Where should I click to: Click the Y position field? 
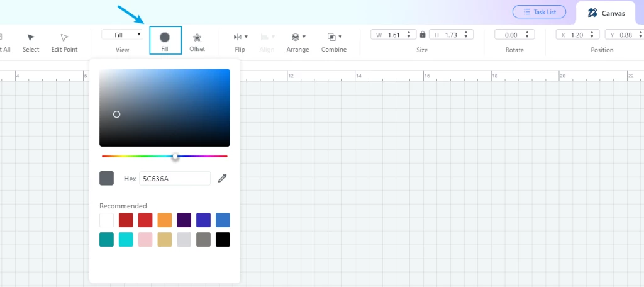(626, 35)
